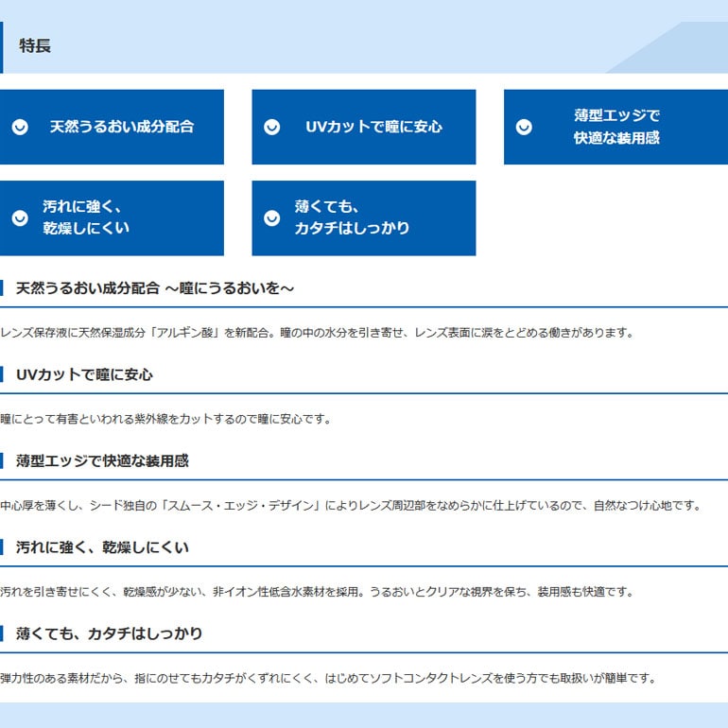Click the chevron icon on the 汚れに強く button
The width and height of the screenshot is (728, 728).
point(20,218)
